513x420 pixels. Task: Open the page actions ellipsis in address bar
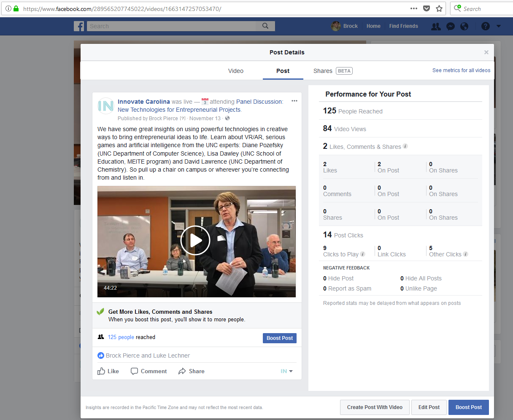pos(414,8)
